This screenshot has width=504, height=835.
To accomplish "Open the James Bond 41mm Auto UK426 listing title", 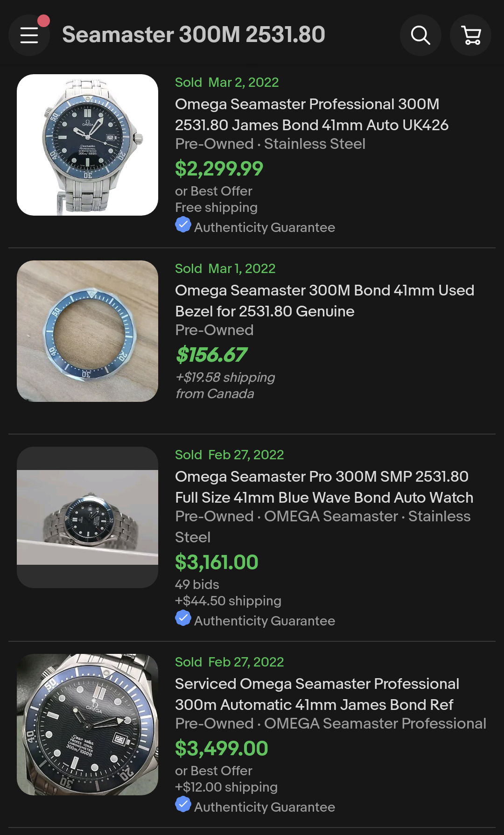I will (x=311, y=114).
